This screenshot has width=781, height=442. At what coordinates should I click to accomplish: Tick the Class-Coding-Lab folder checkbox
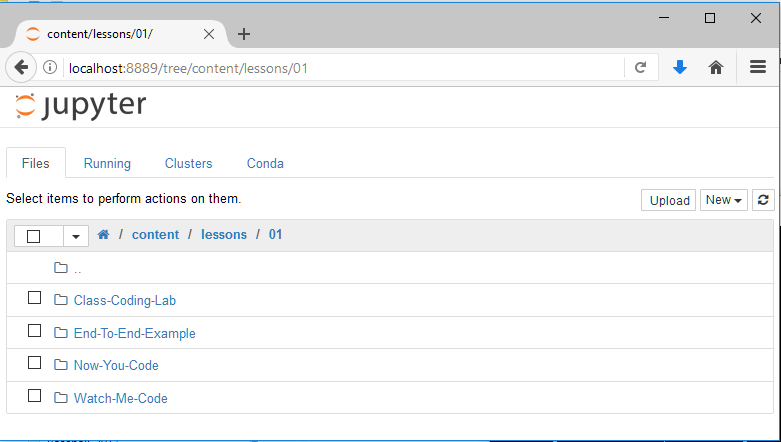34,299
